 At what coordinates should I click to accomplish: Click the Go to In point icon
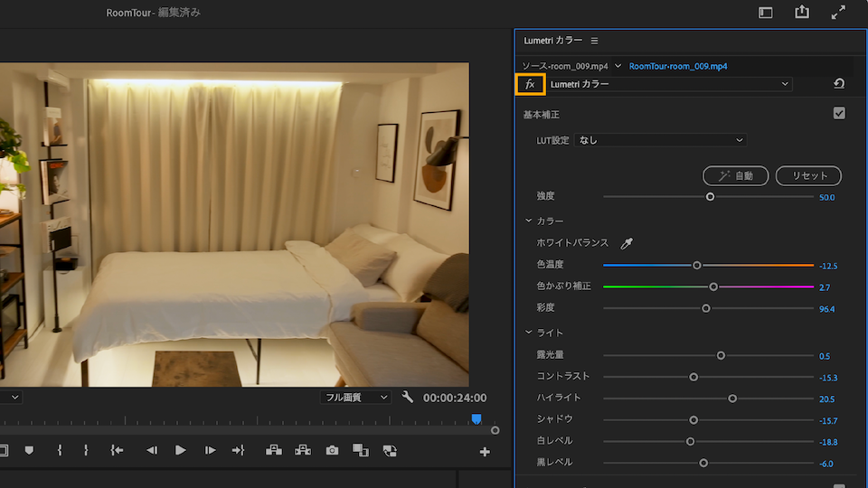click(x=117, y=450)
